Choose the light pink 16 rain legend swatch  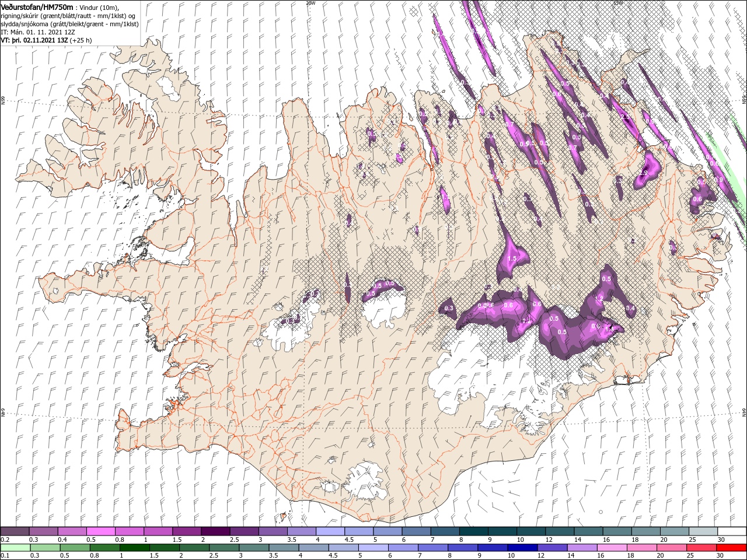(612, 548)
